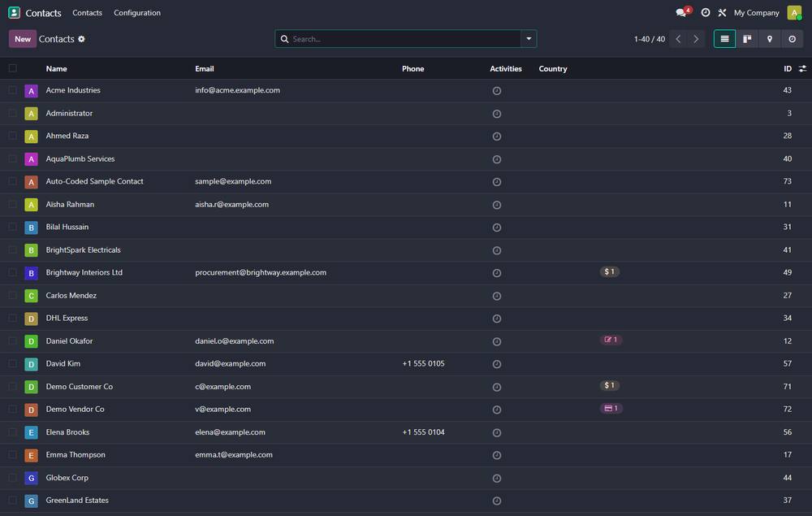Viewport: 812px width, 516px height.
Task: Select DHL Express row checkbox
Action: pyautogui.click(x=13, y=318)
